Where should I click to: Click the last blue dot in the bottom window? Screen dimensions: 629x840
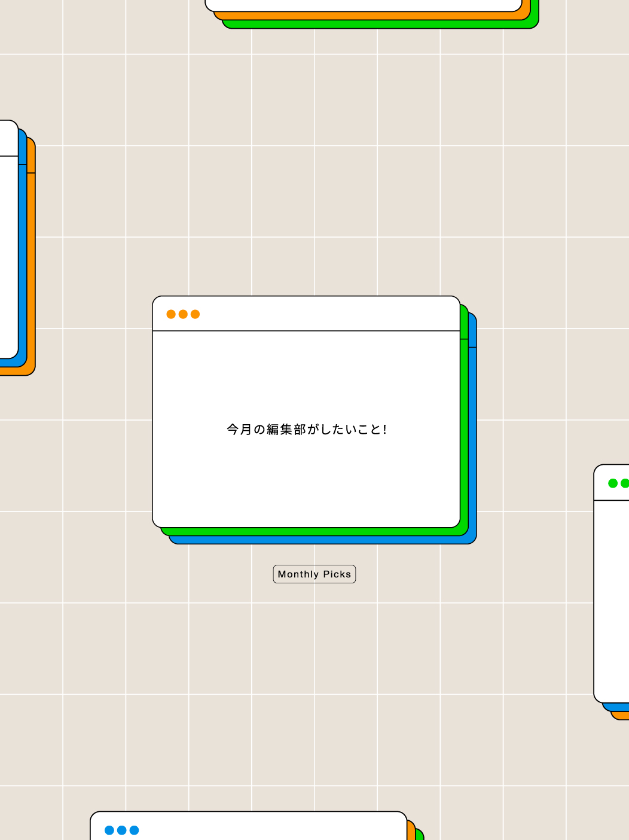point(135,830)
